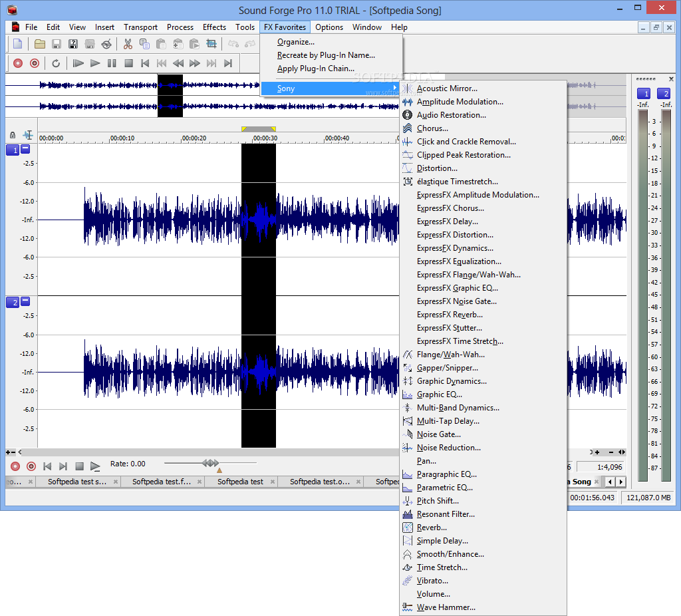Collapse channel 2 with its minus button

[26, 301]
